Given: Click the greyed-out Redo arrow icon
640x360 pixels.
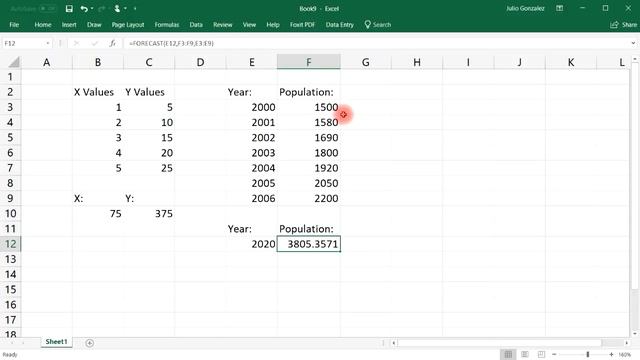Looking at the screenshot, I should (x=102, y=9).
